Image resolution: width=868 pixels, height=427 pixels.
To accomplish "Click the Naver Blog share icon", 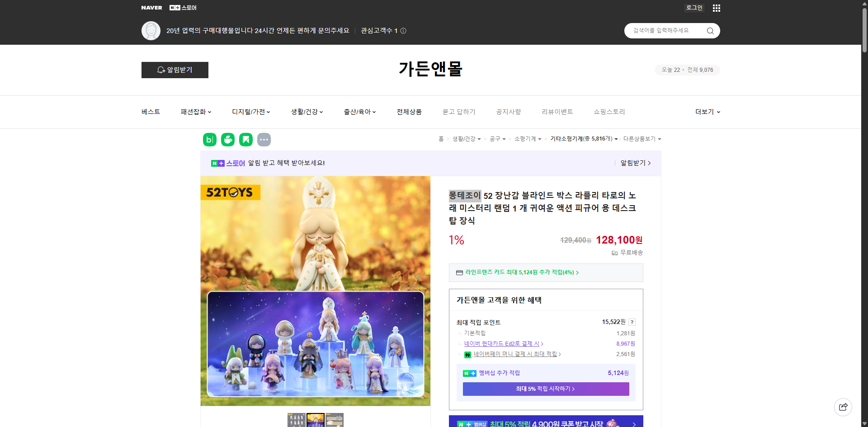I will click(x=209, y=140).
